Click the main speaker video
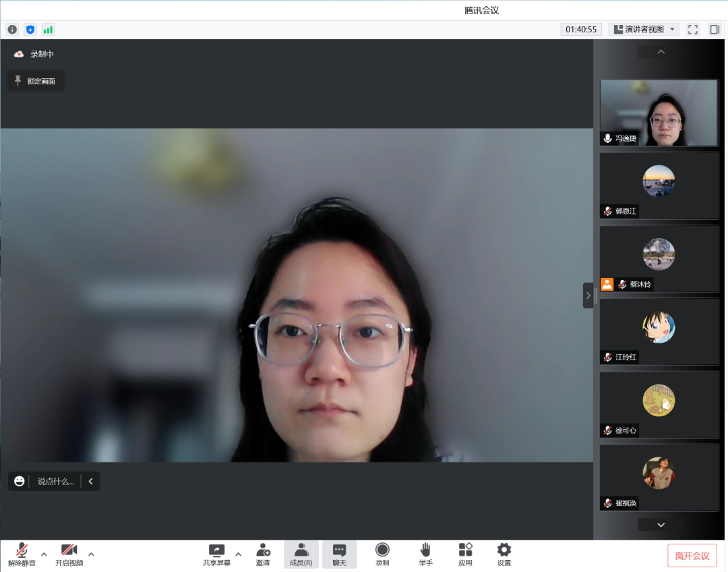Screen dimensions: 728x572 [297, 295]
